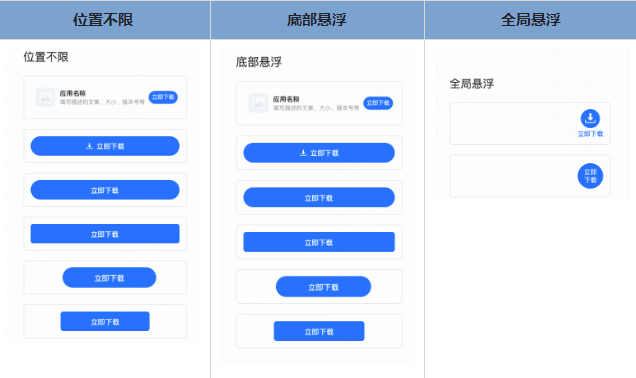Click the app placeholder image in 底部悬浮 card

click(x=258, y=103)
